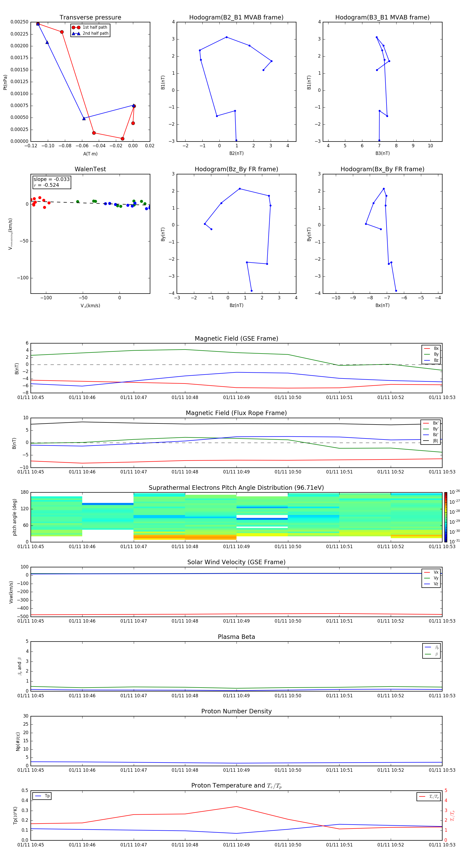Click the 'B3(nT)' axis label
The image size is (473, 868).
click(x=382, y=153)
